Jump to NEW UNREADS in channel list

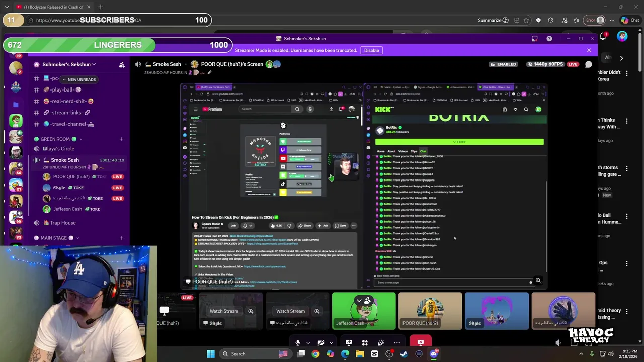pyautogui.click(x=79, y=79)
